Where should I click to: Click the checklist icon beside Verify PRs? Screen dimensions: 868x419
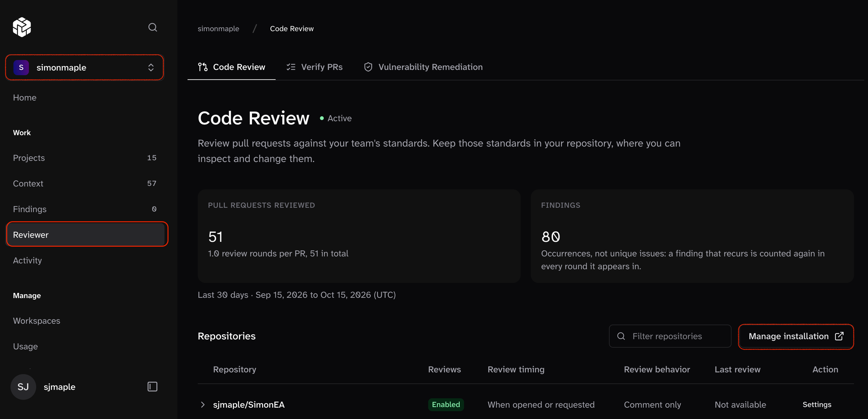(x=291, y=67)
